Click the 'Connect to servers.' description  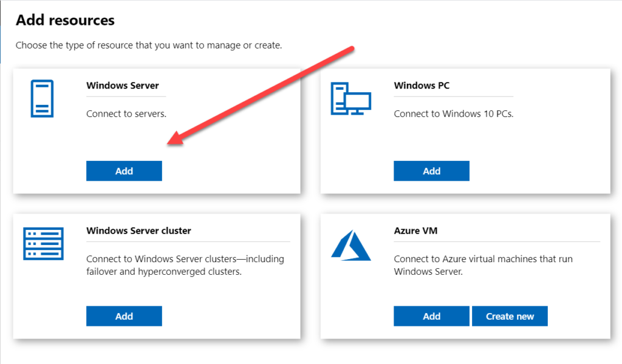(126, 113)
